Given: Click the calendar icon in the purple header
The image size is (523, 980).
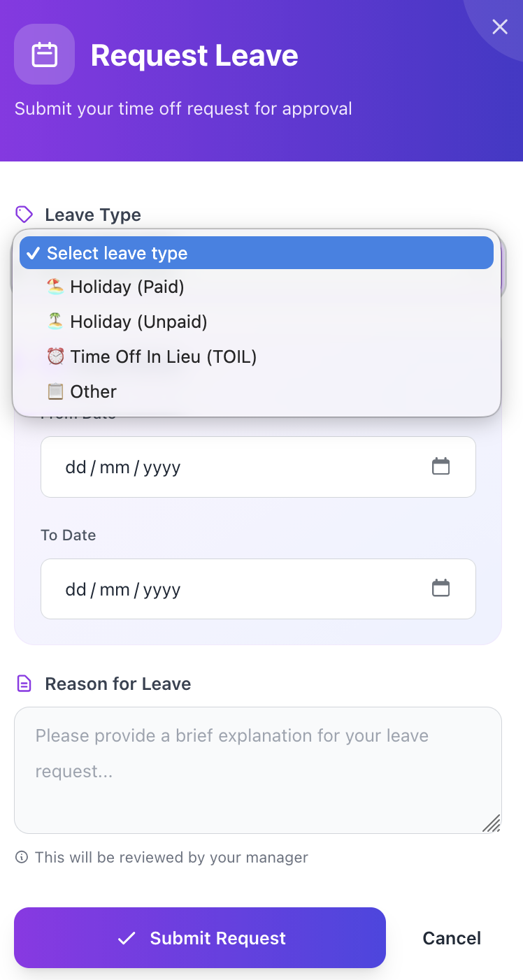Looking at the screenshot, I should click(44, 54).
